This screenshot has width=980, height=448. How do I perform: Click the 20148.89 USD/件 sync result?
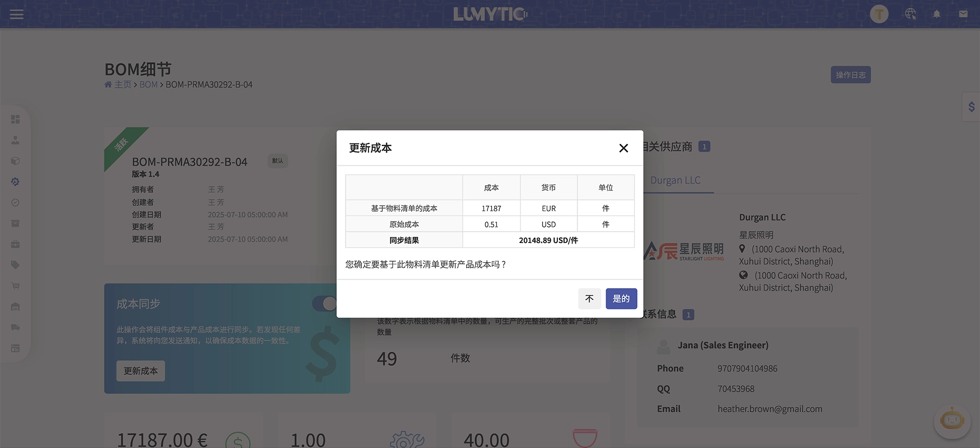(x=548, y=240)
